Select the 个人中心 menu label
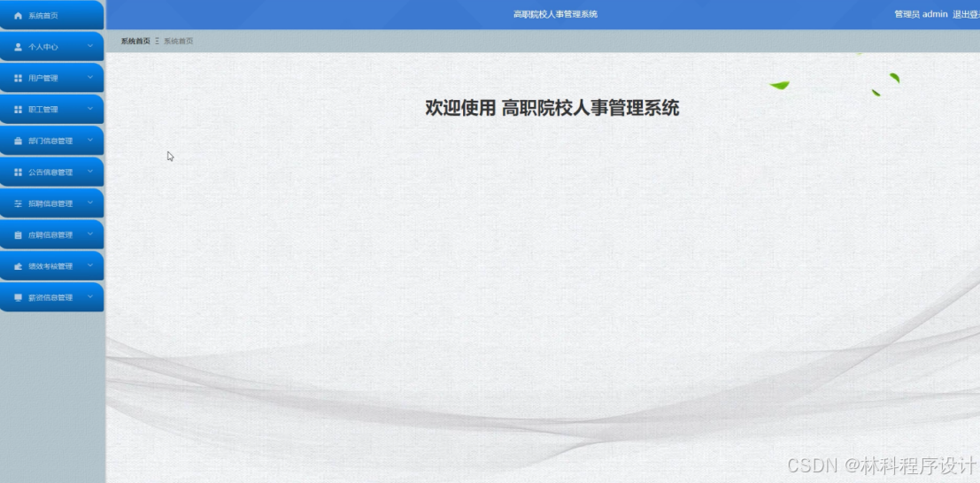 [43, 47]
